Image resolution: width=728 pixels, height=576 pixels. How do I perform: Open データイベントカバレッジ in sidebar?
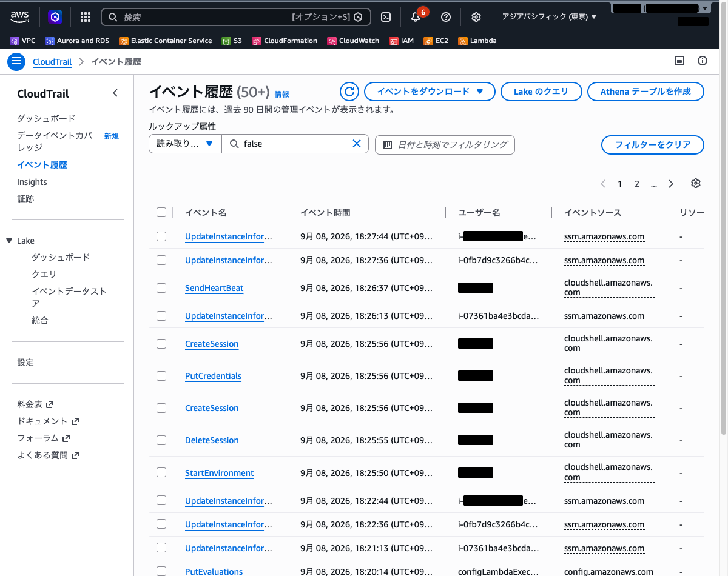[55, 141]
